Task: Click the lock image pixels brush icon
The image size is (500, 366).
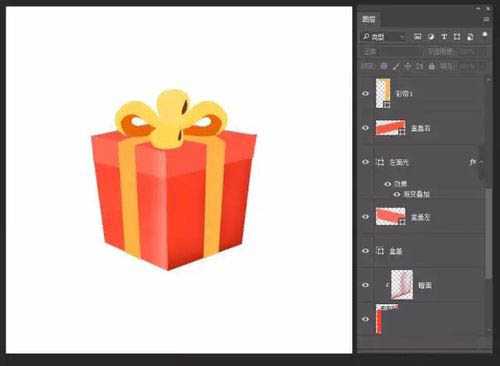Action: 396,66
